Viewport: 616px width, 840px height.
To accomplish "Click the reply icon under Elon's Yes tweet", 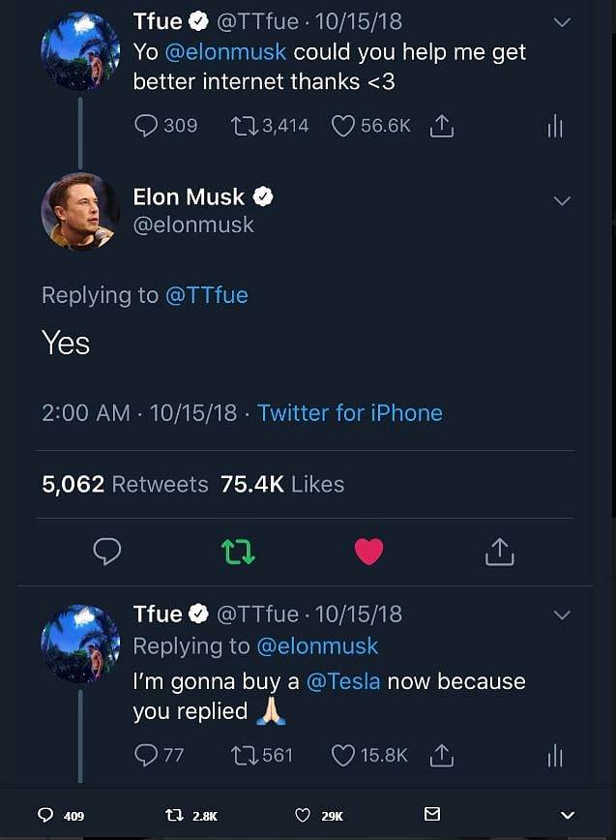I will [x=107, y=552].
